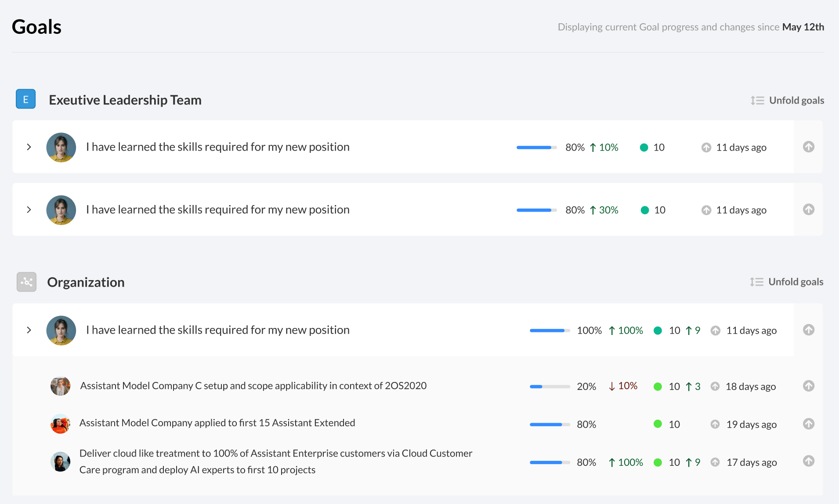Screen dimensions: 839x504
Task: Click the update icon beside 11 days ago on the ↑30% row
Action: [706, 210]
